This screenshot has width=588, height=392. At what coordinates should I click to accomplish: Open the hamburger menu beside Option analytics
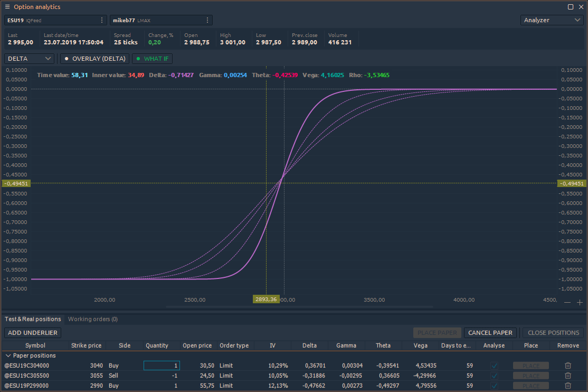pyautogui.click(x=7, y=7)
